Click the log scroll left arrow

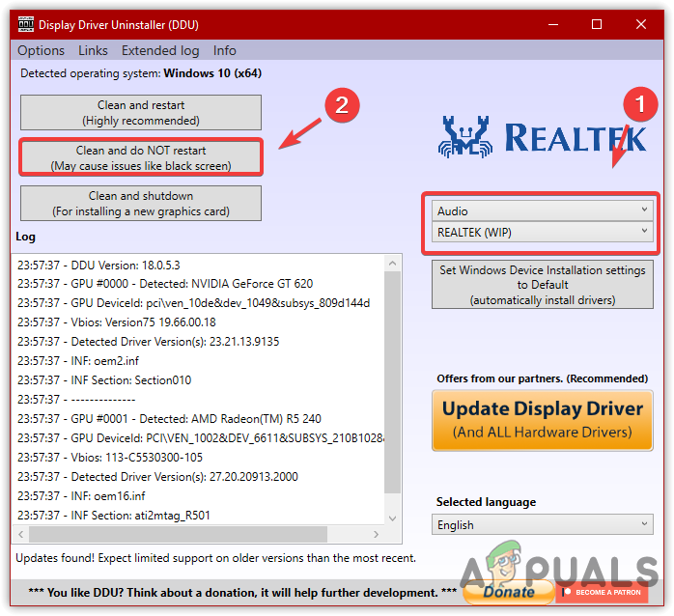pos(20,534)
